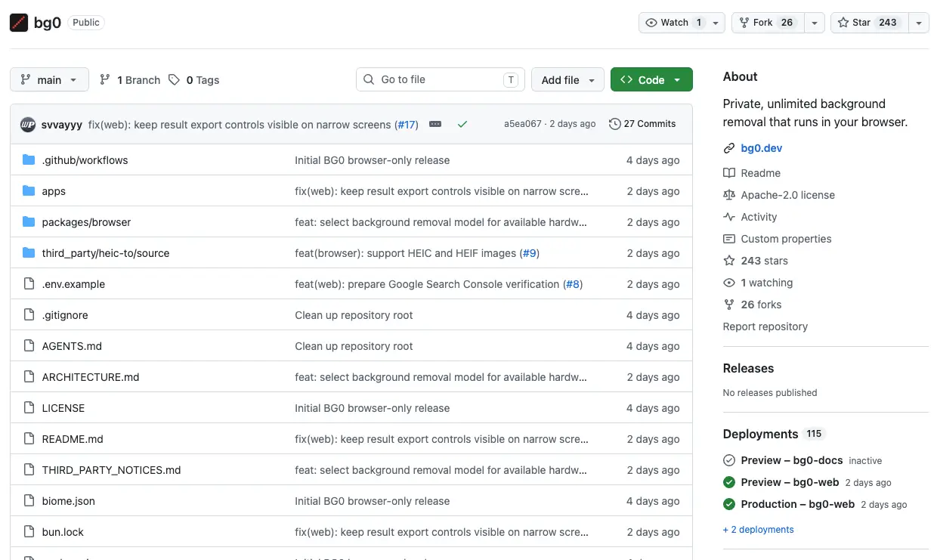The image size is (937, 560).
Task: Open pull request #8 link
Action: pyautogui.click(x=573, y=284)
